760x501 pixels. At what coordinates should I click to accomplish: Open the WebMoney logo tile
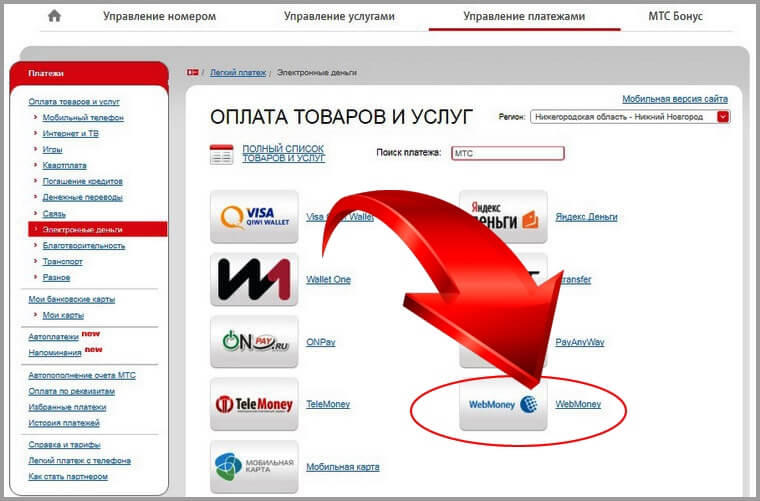(503, 404)
